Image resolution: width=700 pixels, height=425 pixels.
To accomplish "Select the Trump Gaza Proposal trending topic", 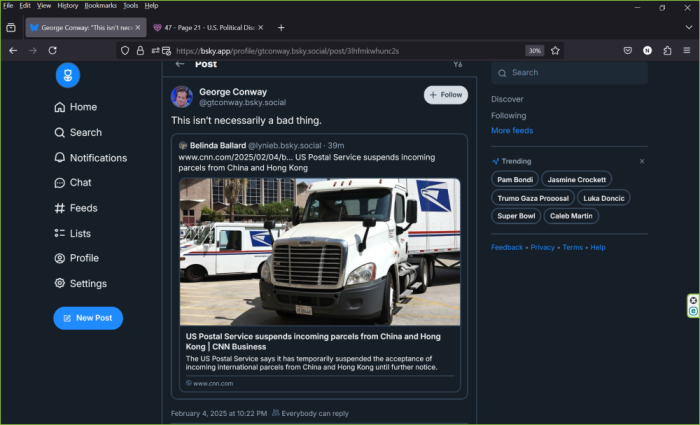I will click(x=533, y=198).
